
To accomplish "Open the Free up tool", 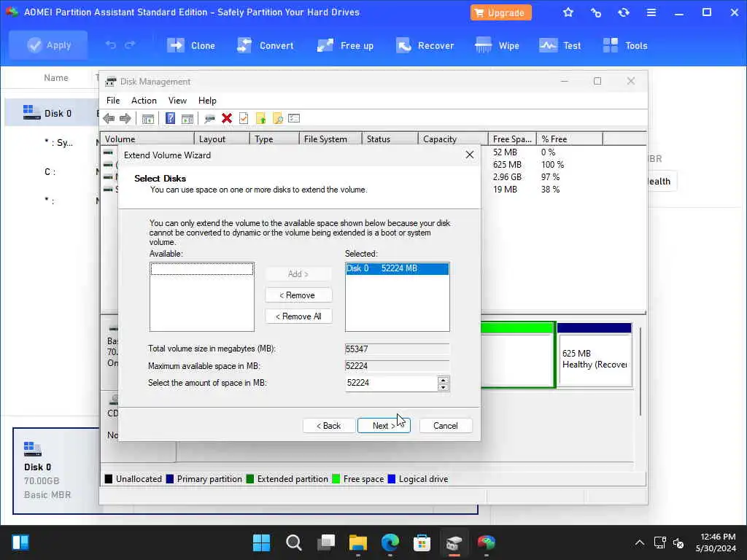I will point(345,46).
